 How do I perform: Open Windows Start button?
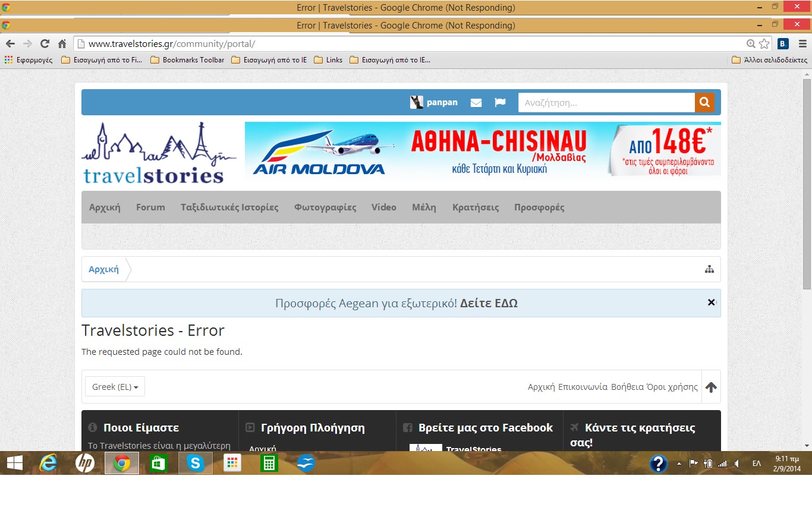coord(14,463)
